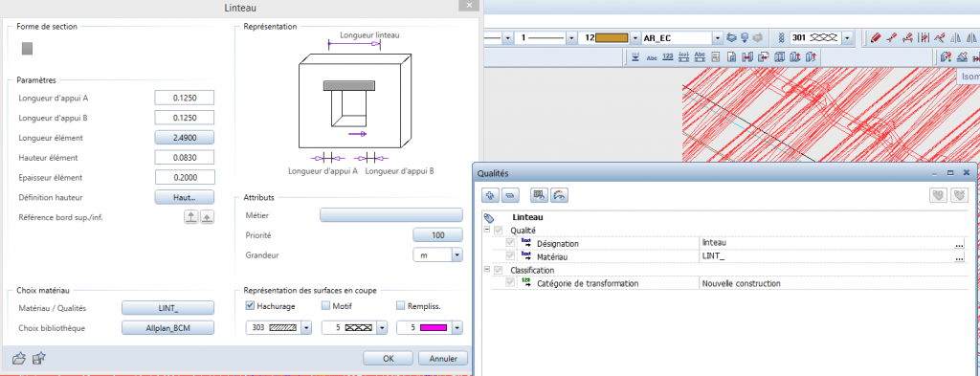This screenshot has width=980, height=376.
Task: Click the Longueur d'appui A field
Action: tap(185, 98)
